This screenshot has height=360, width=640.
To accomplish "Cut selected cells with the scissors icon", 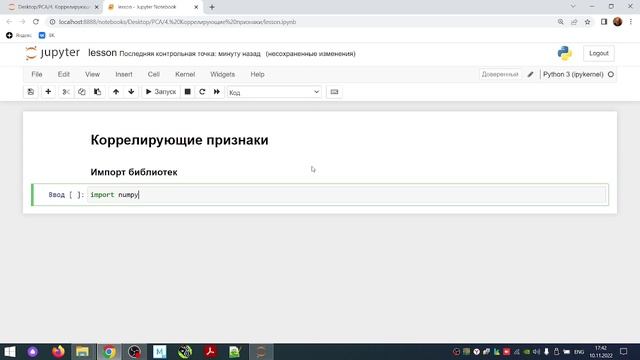I will coord(66,92).
